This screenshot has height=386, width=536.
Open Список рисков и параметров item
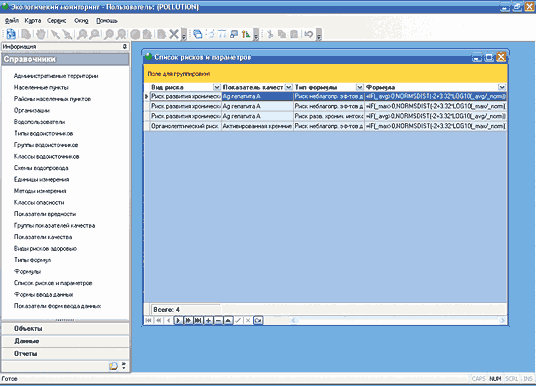tap(53, 283)
